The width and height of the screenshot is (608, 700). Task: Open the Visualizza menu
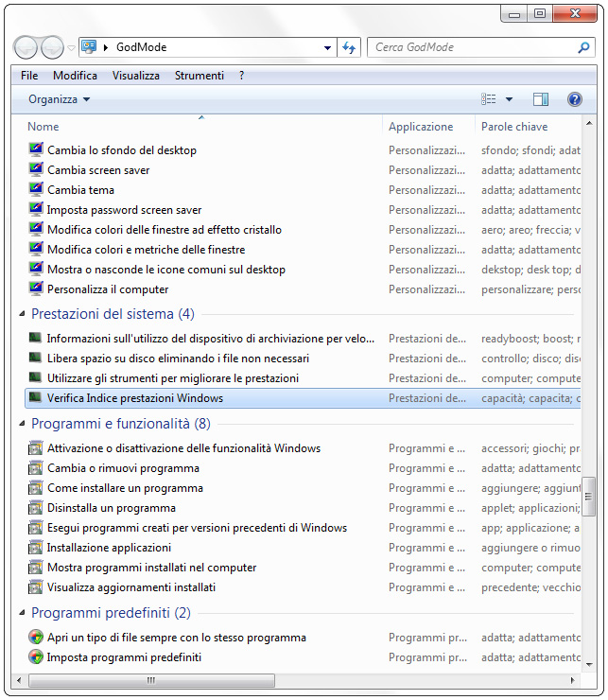coord(136,76)
